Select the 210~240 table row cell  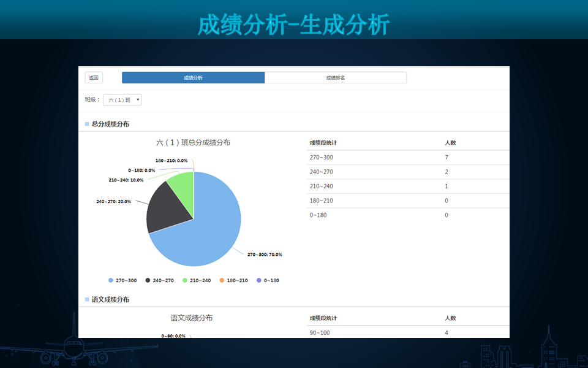pos(322,186)
